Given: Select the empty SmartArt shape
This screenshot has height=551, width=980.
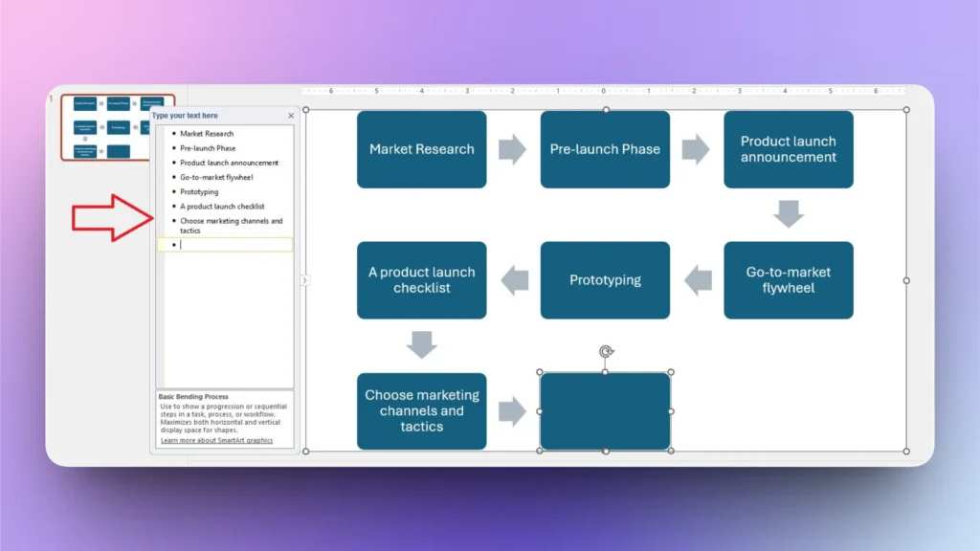Looking at the screenshot, I should click(x=605, y=411).
